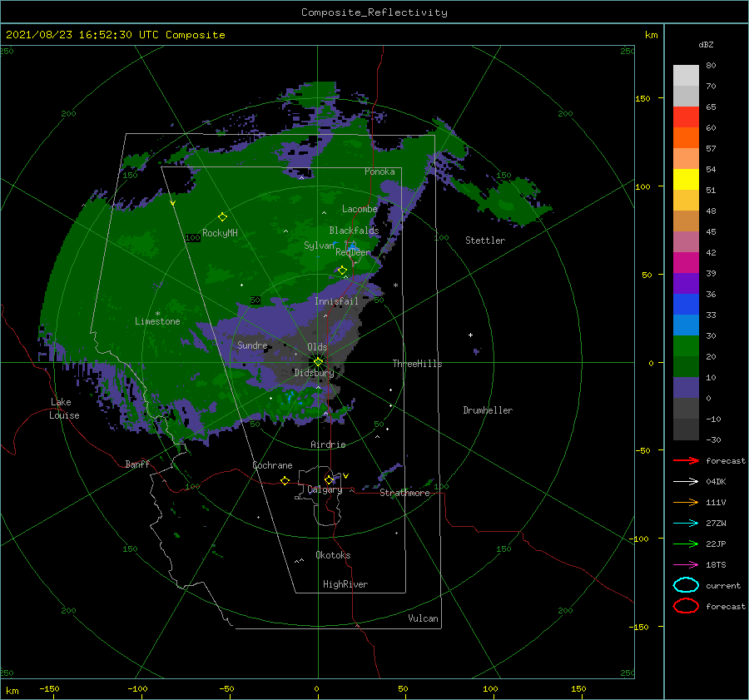Click the asterisk marker above Limestone
This screenshot has height=700, width=749.
(157, 314)
